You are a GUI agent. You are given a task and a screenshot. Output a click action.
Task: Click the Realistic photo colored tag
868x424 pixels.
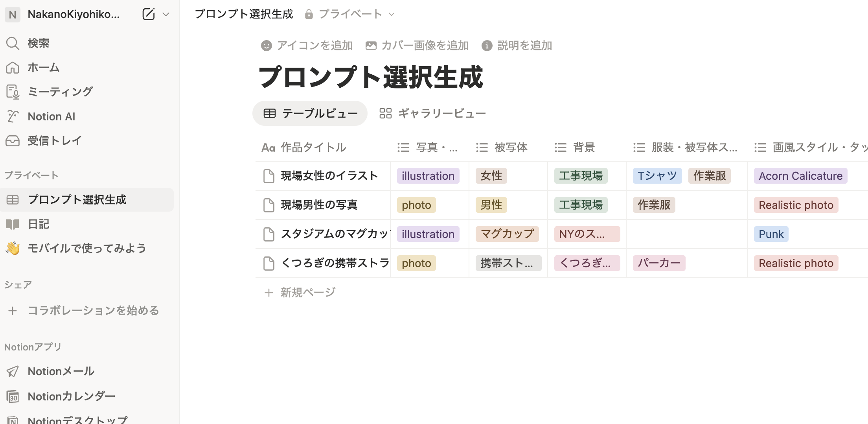click(x=796, y=205)
